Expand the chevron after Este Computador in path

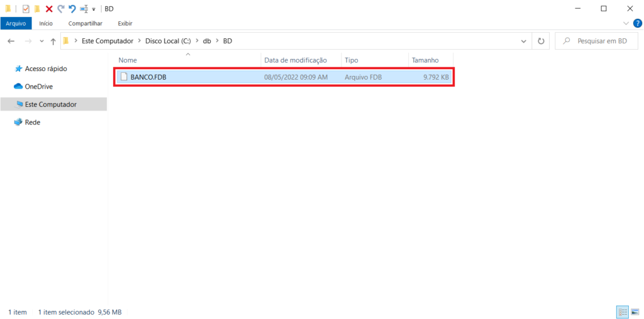click(x=140, y=41)
